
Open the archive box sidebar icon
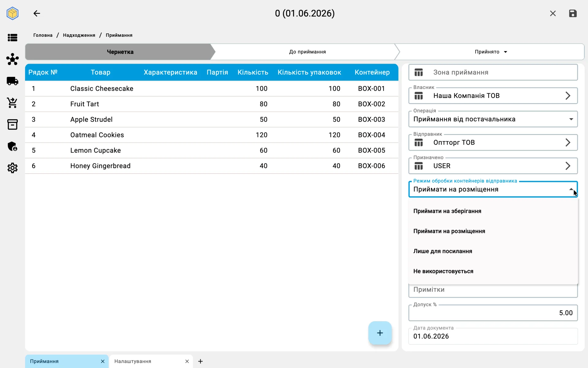13,125
